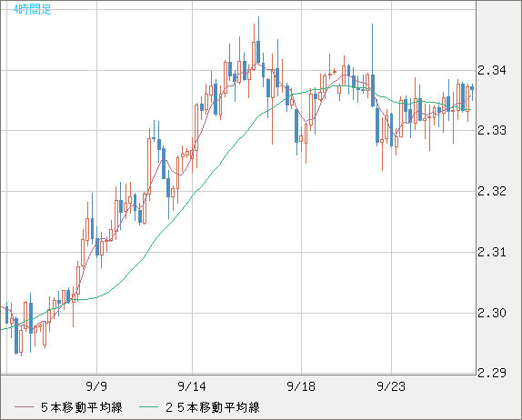Click the 2.29 price axis label
This screenshot has width=522, height=420.
pyautogui.click(x=492, y=373)
